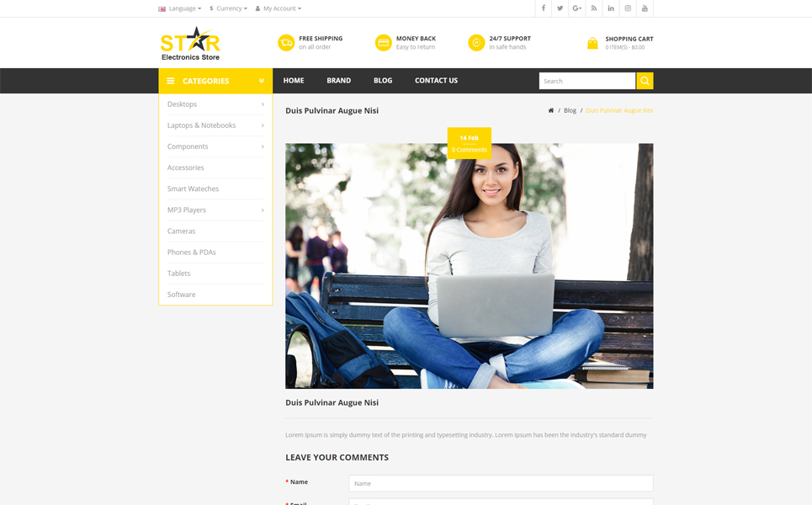This screenshot has width=812, height=505.
Task: Click the 14 Feb date badge
Action: 470,138
